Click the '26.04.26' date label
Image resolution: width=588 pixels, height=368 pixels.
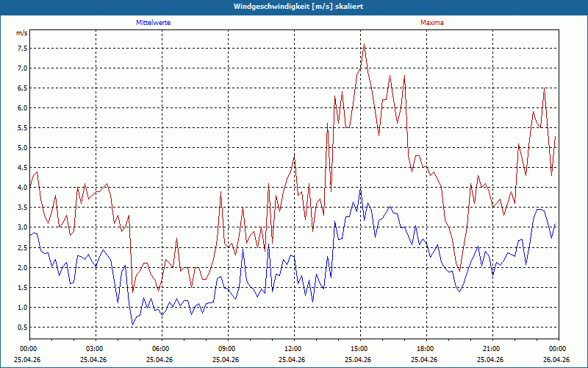click(556, 359)
